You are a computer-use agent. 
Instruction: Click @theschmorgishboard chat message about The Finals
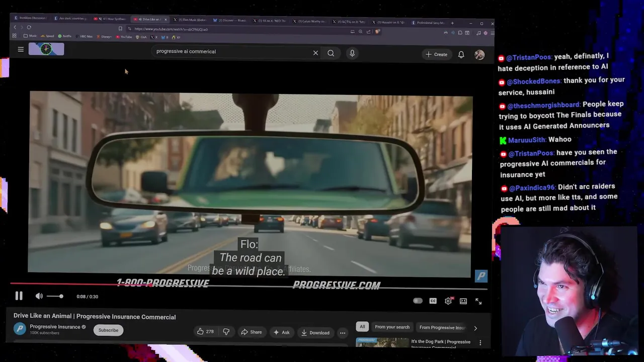coord(561,115)
